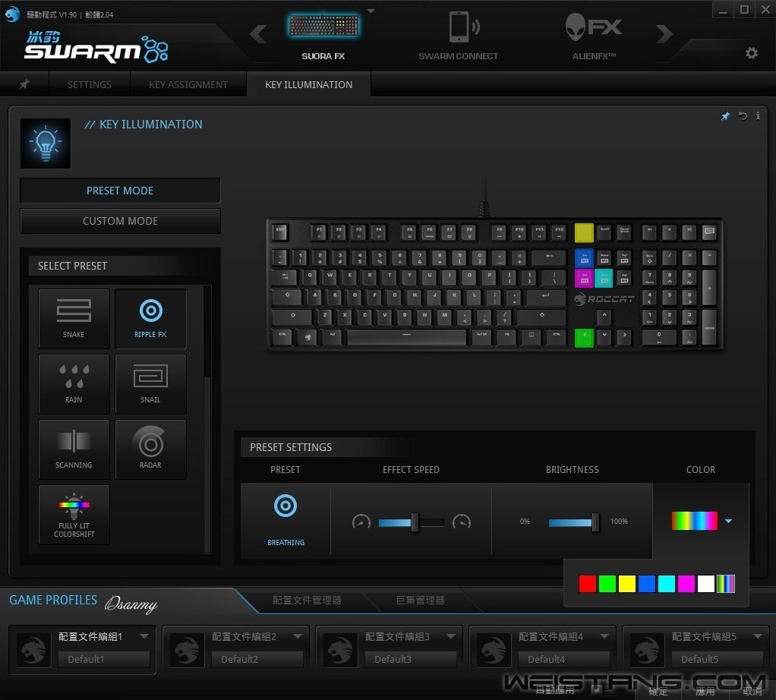Open the ALIENFX module
This screenshot has width=776, height=700.
pyautogui.click(x=593, y=35)
